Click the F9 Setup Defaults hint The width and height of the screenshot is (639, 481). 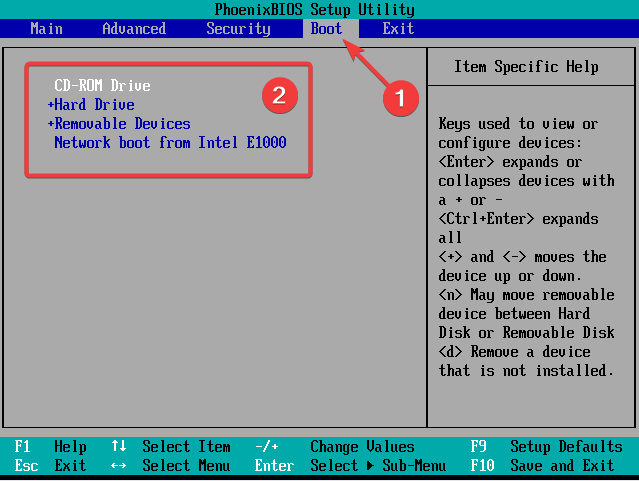[x=546, y=447]
